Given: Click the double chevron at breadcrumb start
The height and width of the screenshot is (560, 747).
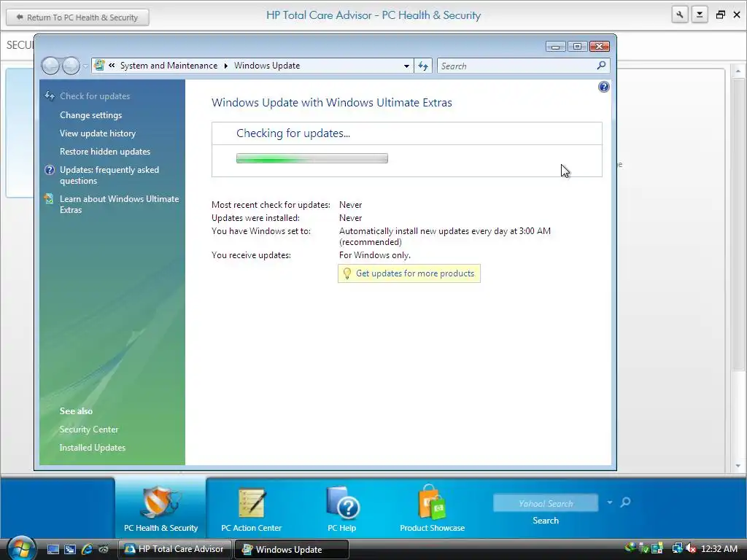Looking at the screenshot, I should click(112, 66).
